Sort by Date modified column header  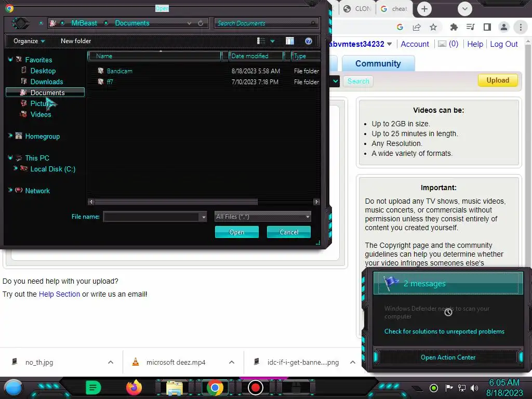pyautogui.click(x=256, y=56)
